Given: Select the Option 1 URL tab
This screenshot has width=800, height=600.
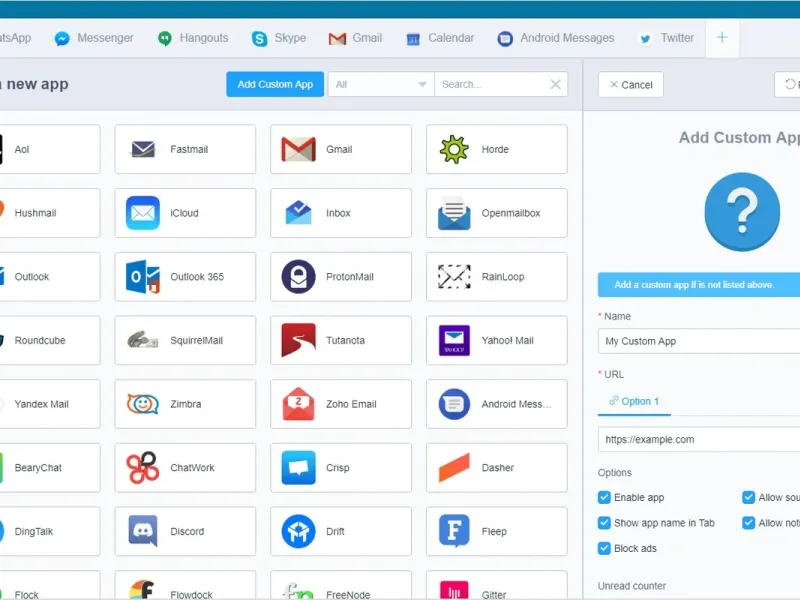Looking at the screenshot, I should point(634,401).
